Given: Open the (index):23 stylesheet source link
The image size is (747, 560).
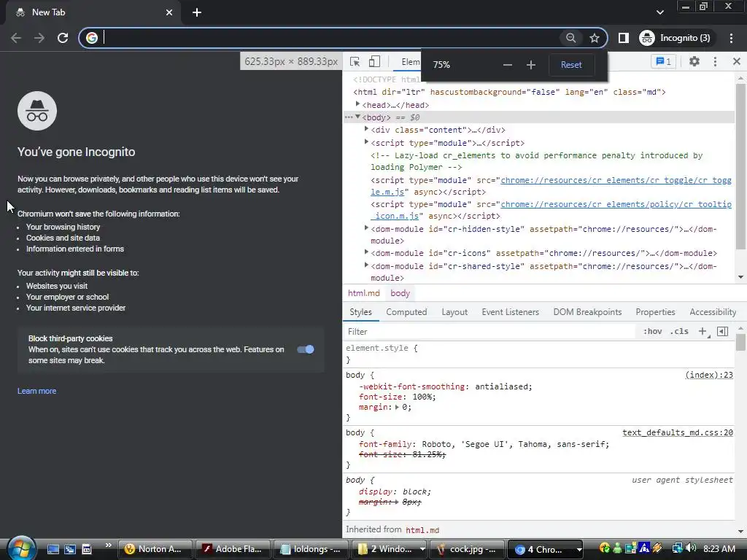Looking at the screenshot, I should [709, 375].
